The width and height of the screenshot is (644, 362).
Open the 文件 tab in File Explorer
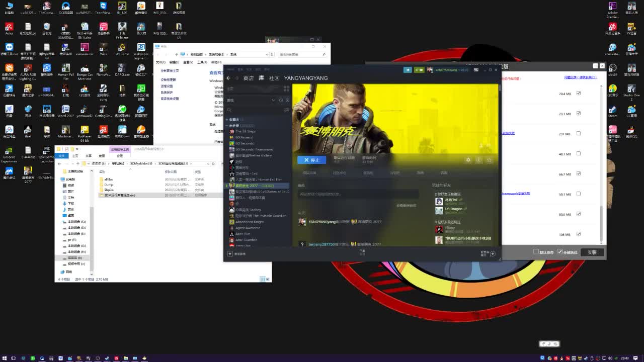[x=62, y=156]
